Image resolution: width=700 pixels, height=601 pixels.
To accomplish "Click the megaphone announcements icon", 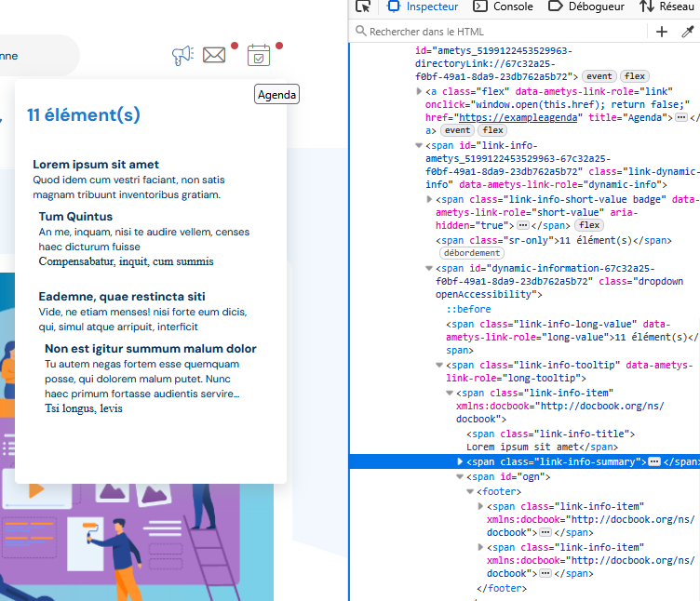I will 182,56.
